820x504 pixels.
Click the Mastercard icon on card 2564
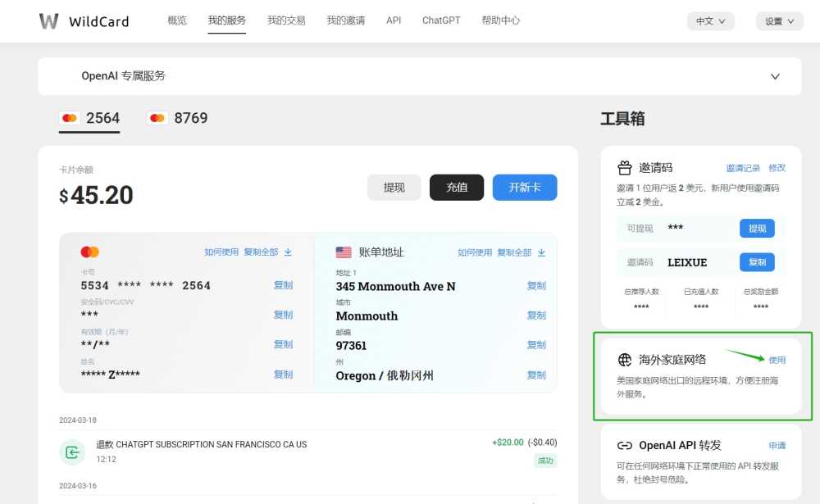(x=70, y=118)
